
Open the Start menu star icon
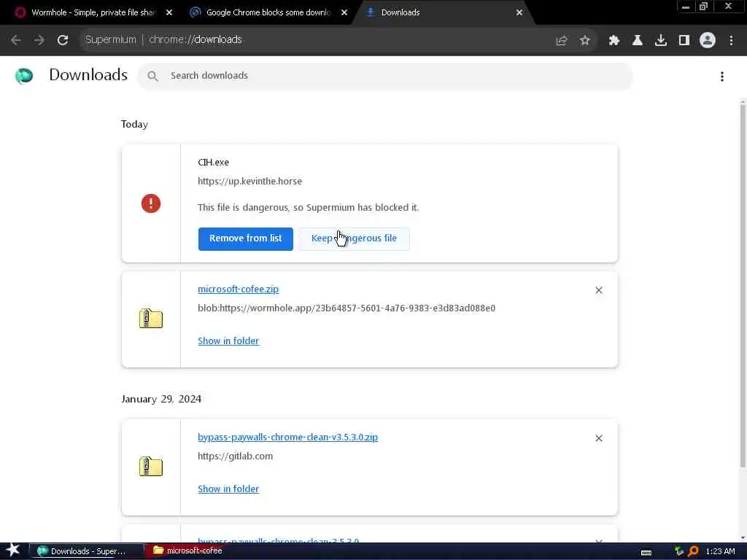12,551
